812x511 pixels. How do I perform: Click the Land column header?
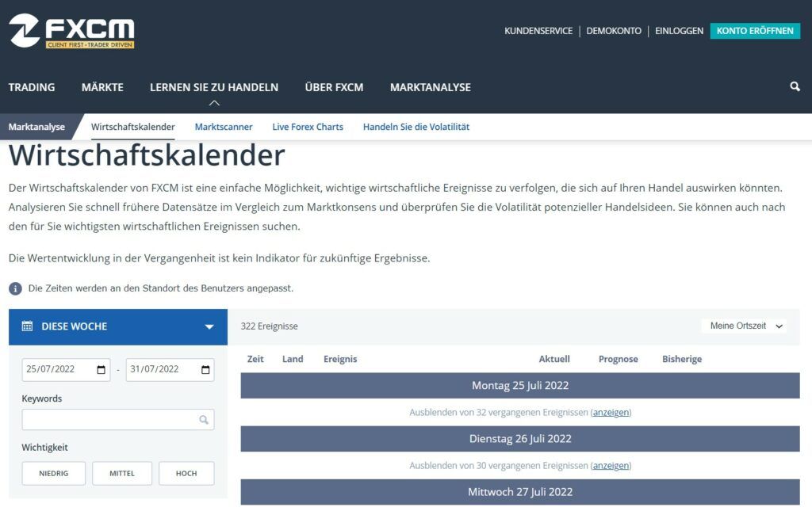click(x=293, y=359)
